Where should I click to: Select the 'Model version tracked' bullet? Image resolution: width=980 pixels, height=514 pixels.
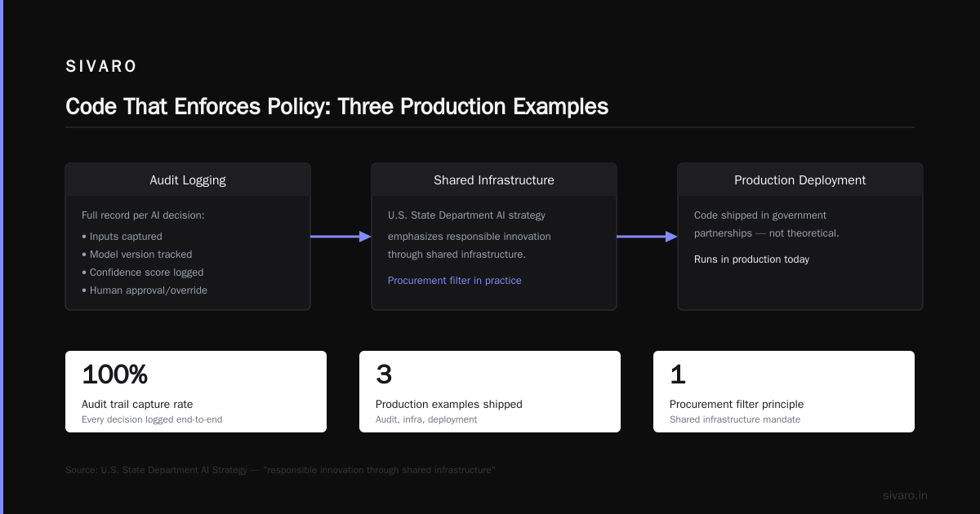(137, 255)
